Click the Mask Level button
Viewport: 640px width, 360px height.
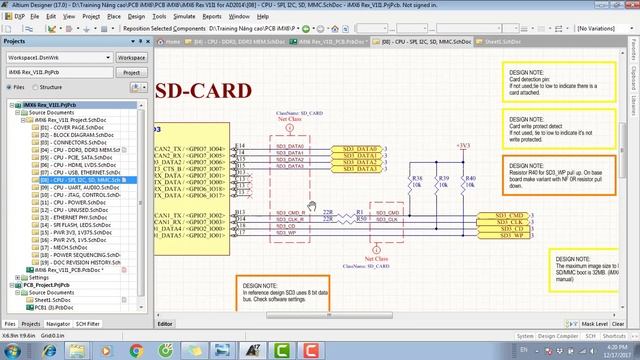point(594,324)
